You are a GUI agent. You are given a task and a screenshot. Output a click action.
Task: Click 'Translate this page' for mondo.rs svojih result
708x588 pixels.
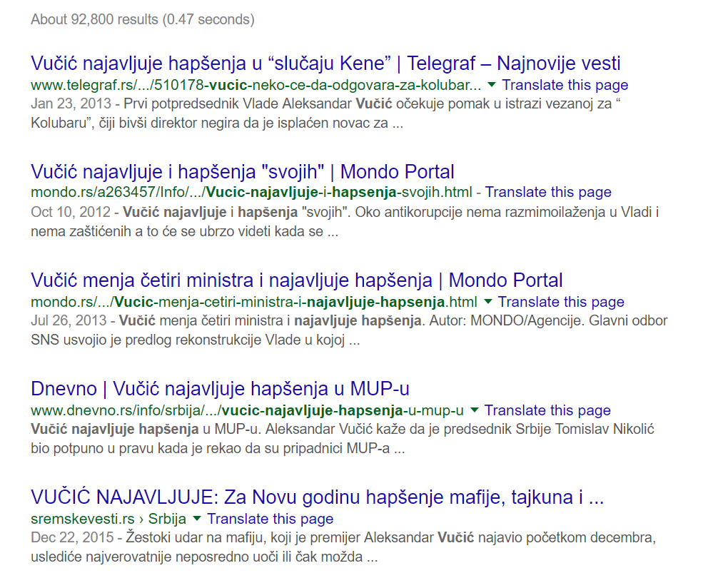click(548, 193)
